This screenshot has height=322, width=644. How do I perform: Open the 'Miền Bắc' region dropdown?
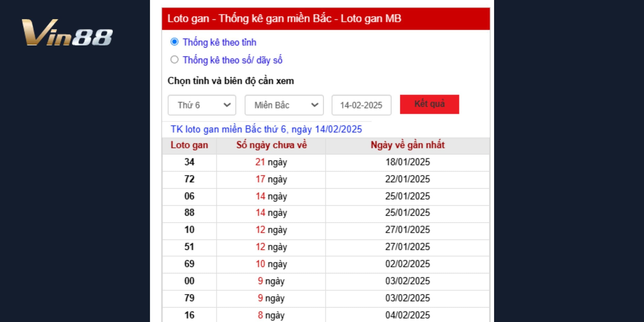tap(284, 105)
